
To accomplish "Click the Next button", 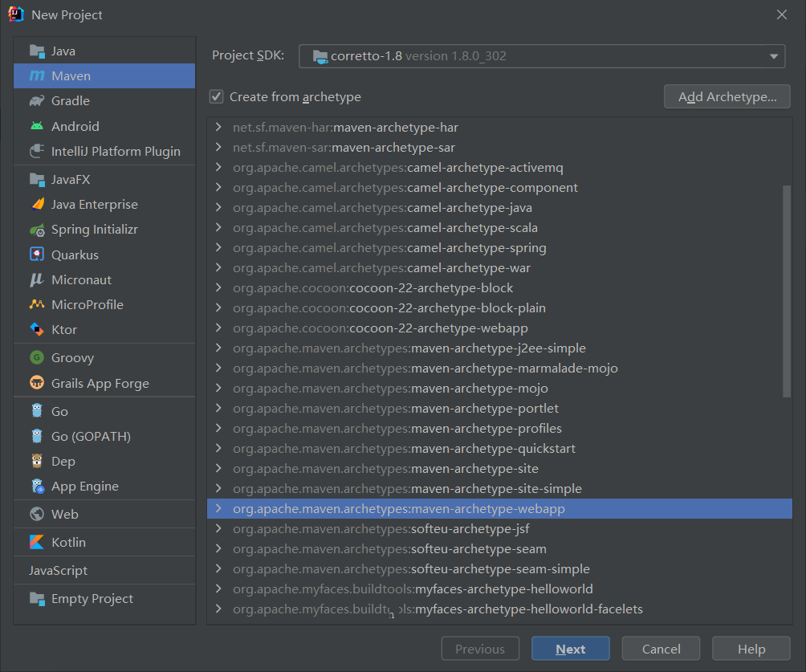I will pyautogui.click(x=570, y=649).
